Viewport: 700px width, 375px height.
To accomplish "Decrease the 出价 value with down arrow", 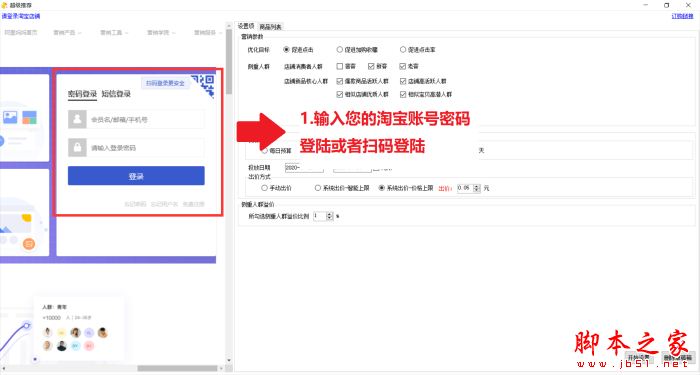I will [477, 190].
